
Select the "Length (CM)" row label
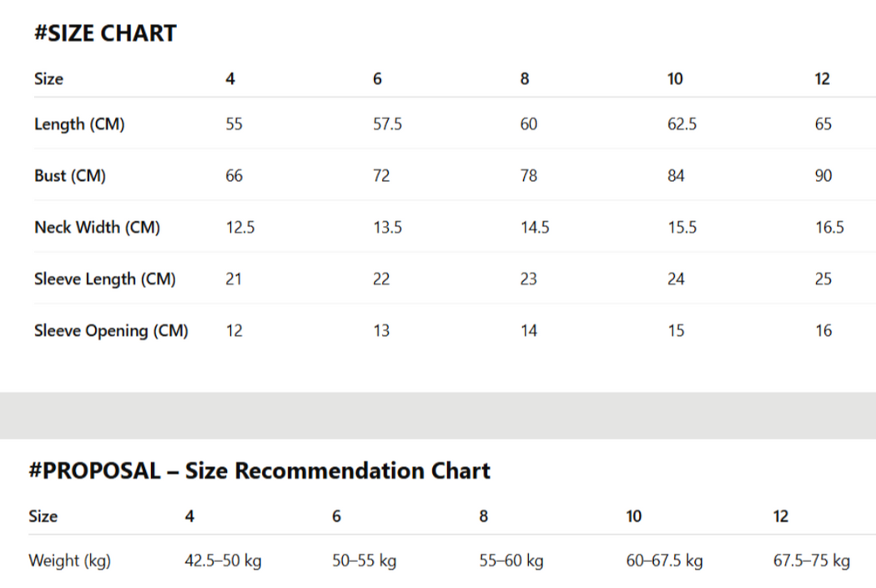point(79,124)
